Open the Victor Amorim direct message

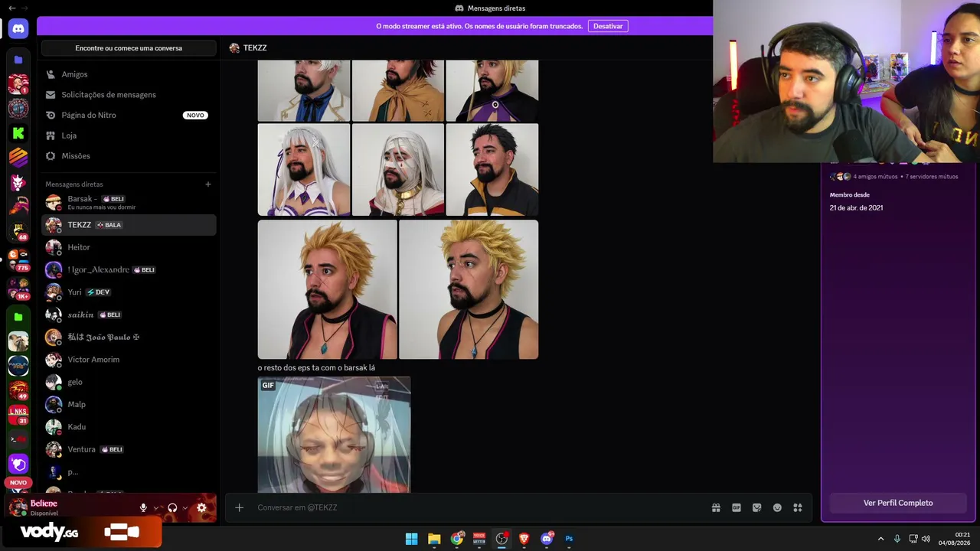pos(129,360)
